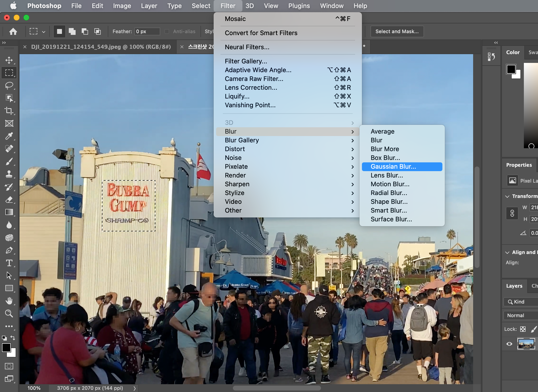Click Select and Mask button
This screenshot has height=392, width=538.
[x=397, y=31]
